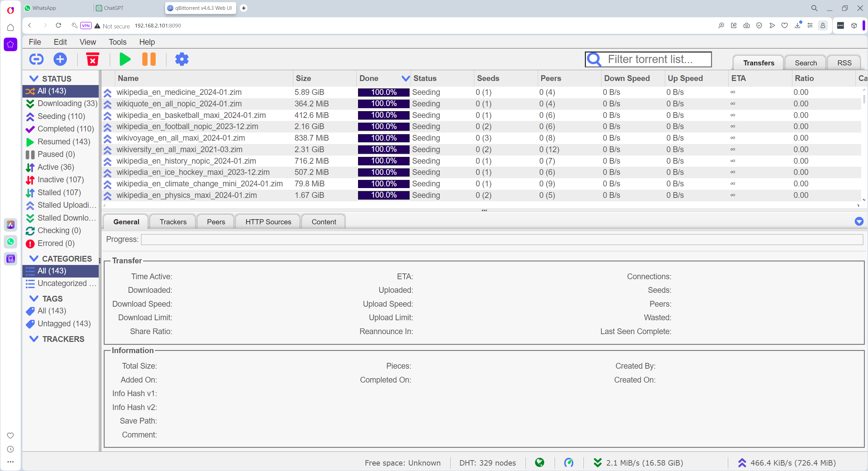Image resolution: width=868 pixels, height=471 pixels.
Task: Collapse the STATUS filter section
Action: pyautogui.click(x=34, y=79)
